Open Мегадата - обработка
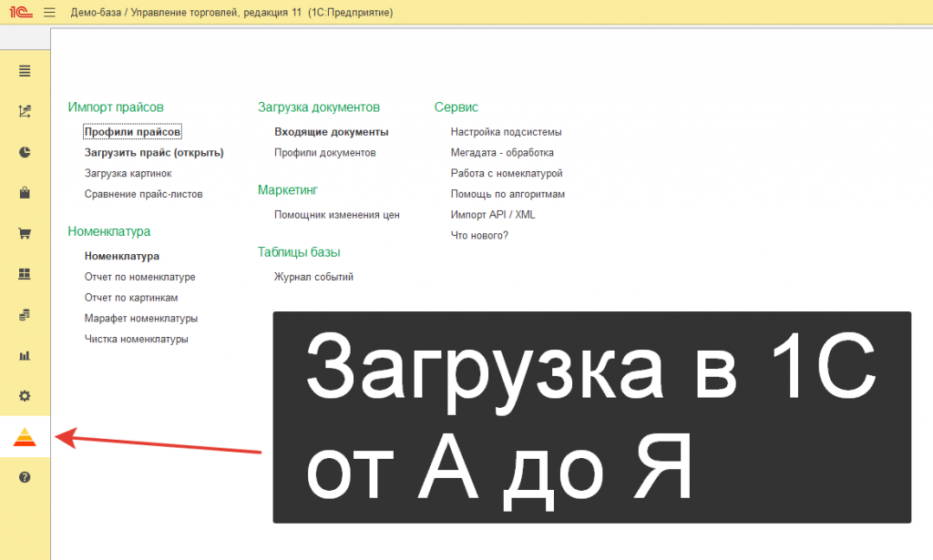Viewport: 933px width, 560px height. click(502, 153)
